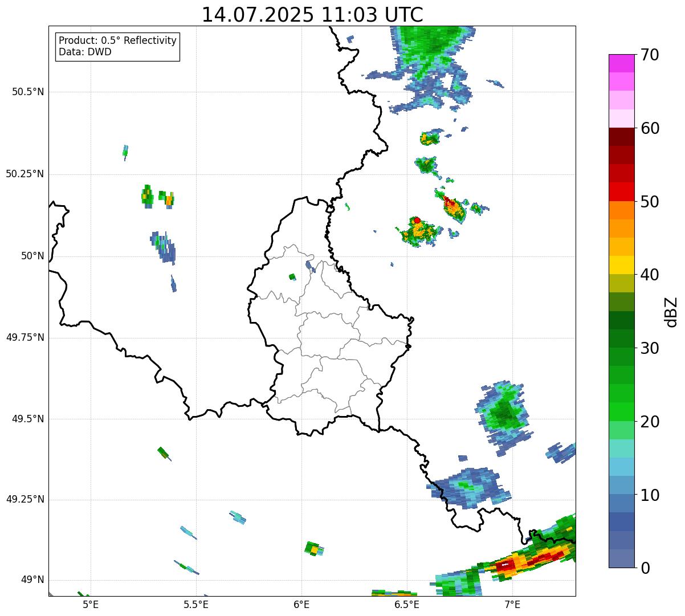Click the colorbar tick label 10
This screenshot has width=685, height=616.
[650, 495]
